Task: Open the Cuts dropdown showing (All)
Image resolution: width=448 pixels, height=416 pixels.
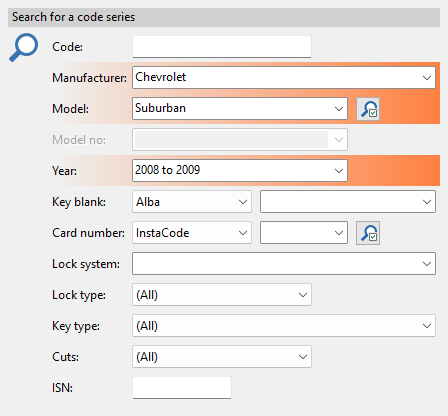Action: click(x=222, y=357)
